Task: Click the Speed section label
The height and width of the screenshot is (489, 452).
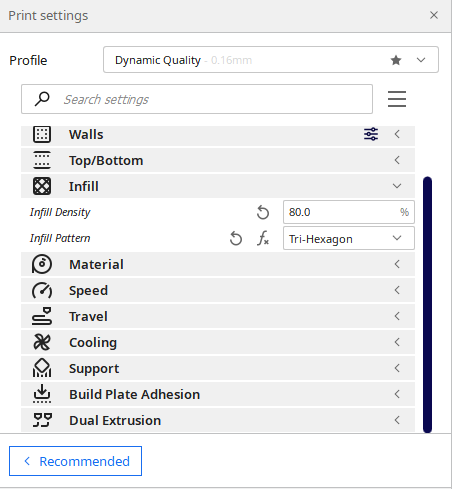Action: coord(88,291)
